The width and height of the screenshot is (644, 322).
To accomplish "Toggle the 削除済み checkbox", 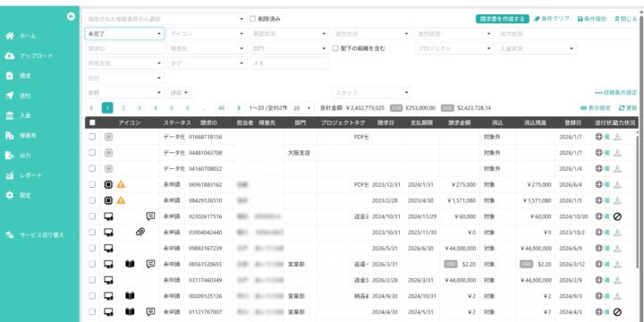I will pos(252,19).
